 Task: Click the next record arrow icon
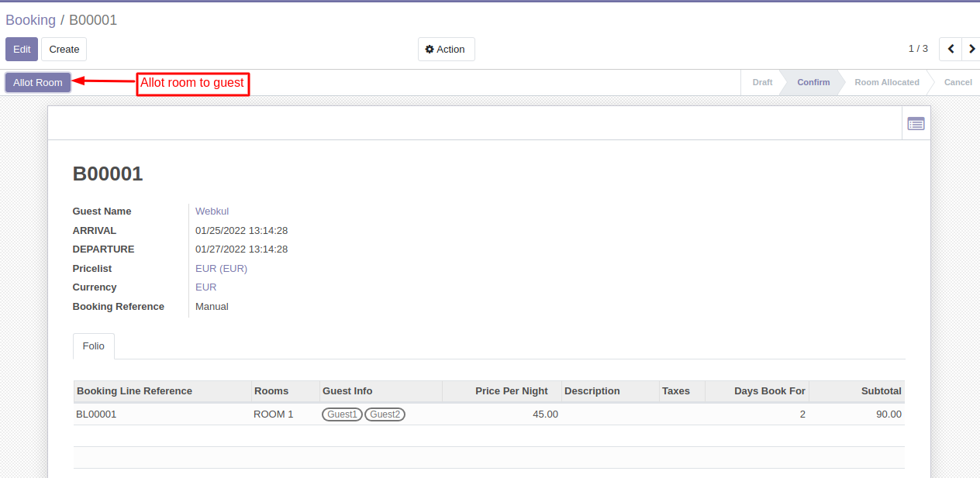pos(971,49)
